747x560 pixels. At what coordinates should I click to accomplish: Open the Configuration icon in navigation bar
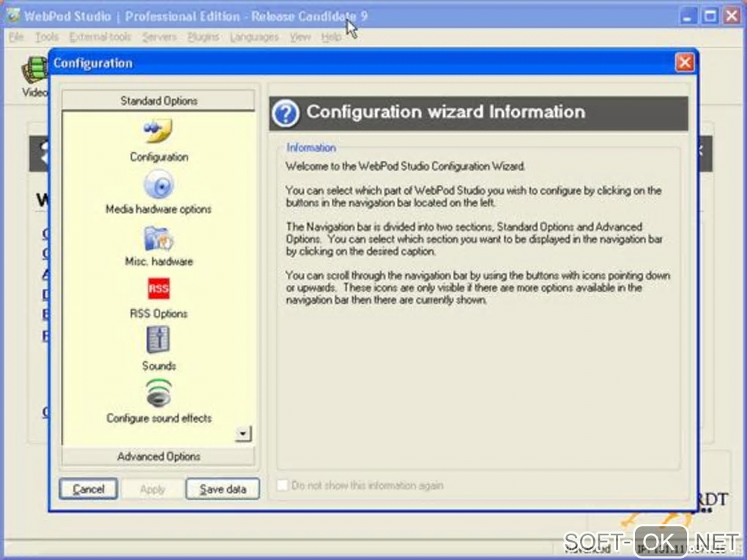[x=159, y=131]
